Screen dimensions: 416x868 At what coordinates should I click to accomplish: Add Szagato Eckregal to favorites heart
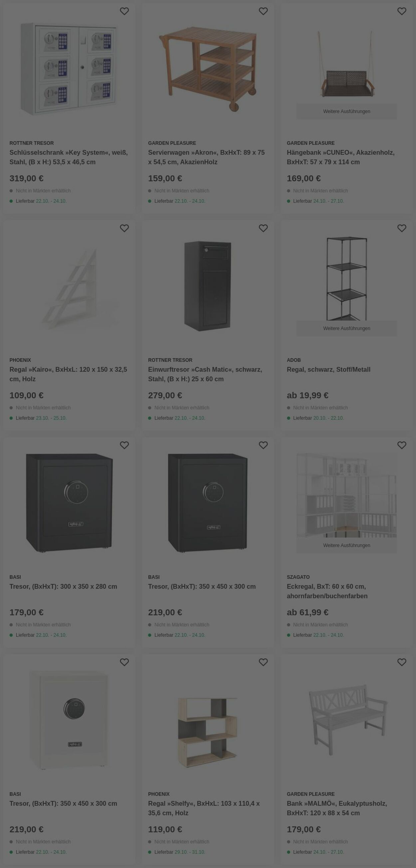click(401, 445)
